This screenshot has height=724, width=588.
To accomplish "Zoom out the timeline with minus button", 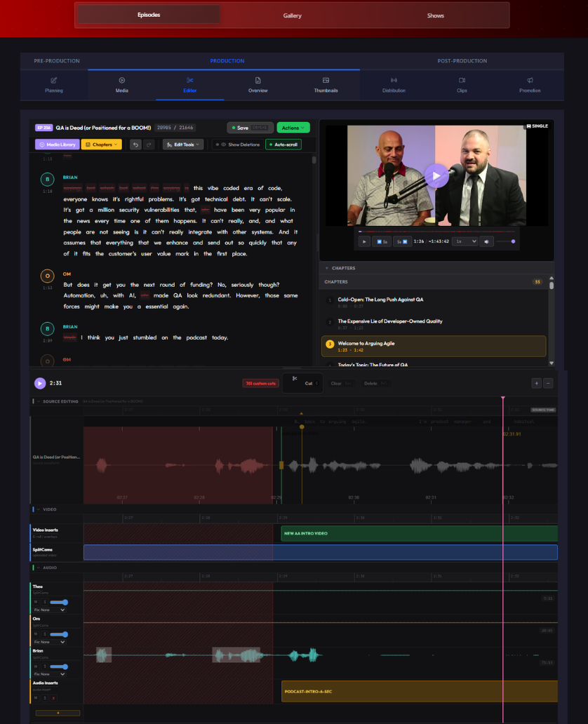I will click(x=548, y=383).
